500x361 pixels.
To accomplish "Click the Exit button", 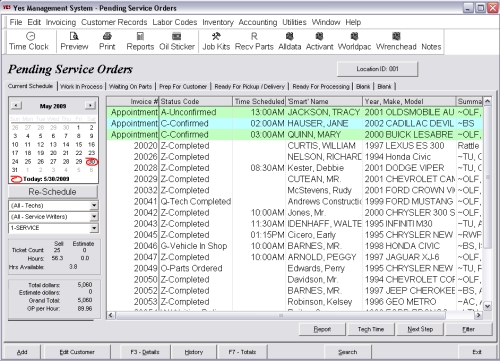I will (477, 352).
